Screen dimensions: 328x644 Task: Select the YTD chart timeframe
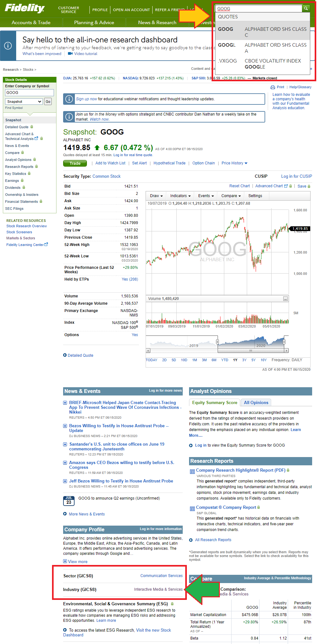point(225,360)
